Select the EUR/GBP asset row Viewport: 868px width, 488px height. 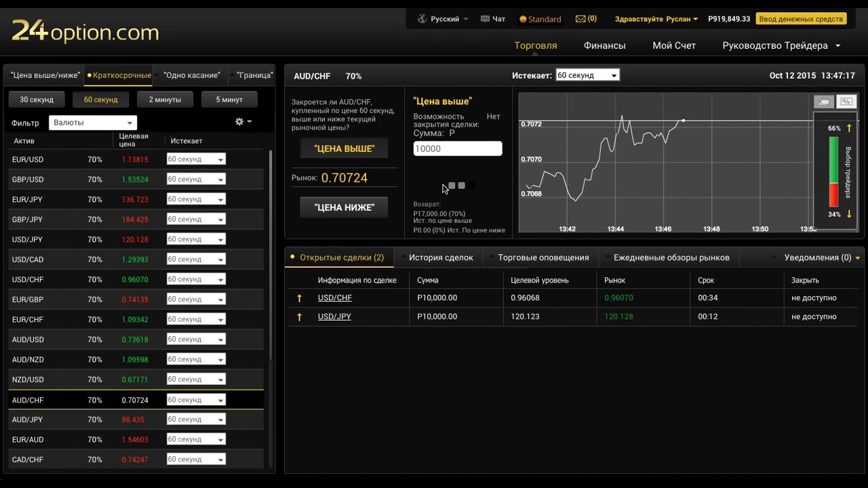pyautogui.click(x=136, y=300)
